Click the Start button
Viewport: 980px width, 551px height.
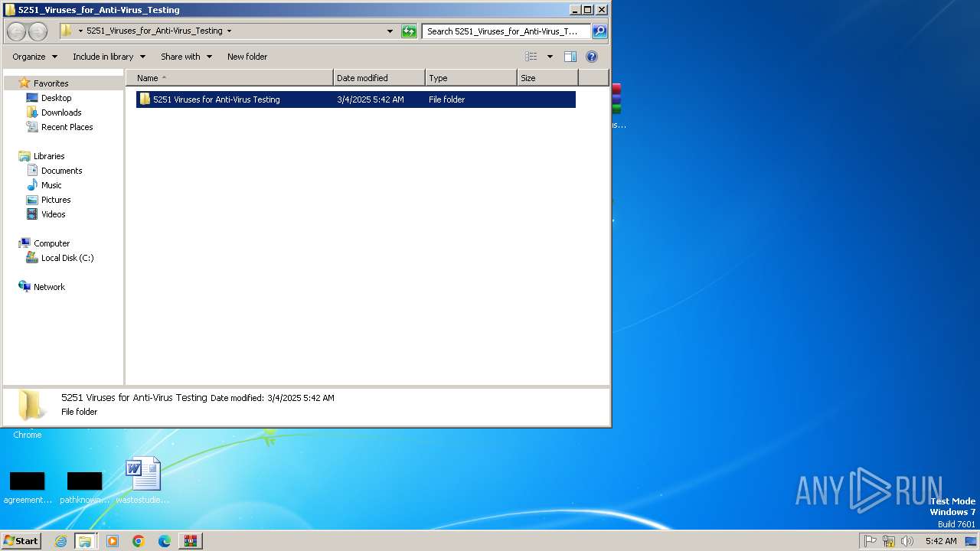tap(21, 541)
